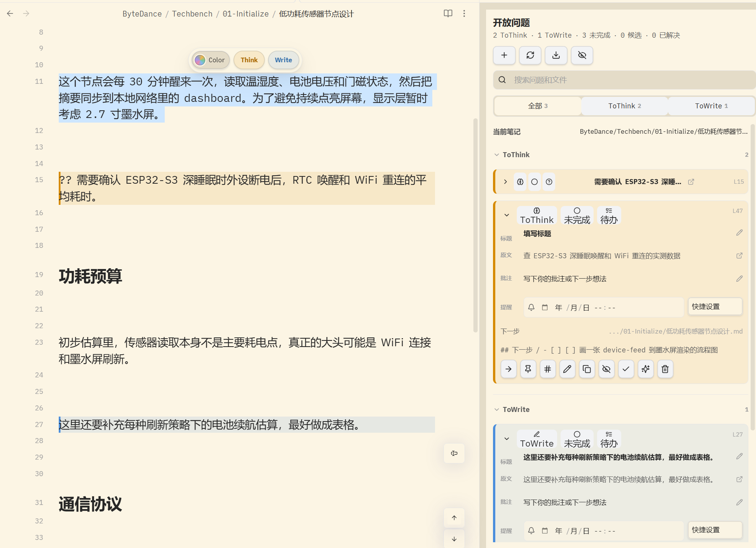Toggle brain type icon on collapsed ESP32-S3 card

[x=520, y=182]
